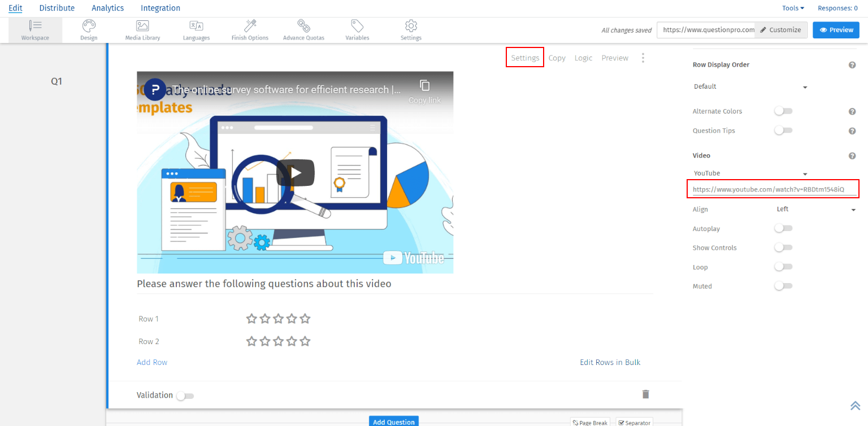The height and width of the screenshot is (426, 868).
Task: Switch to the Workspace view
Action: pos(35,29)
